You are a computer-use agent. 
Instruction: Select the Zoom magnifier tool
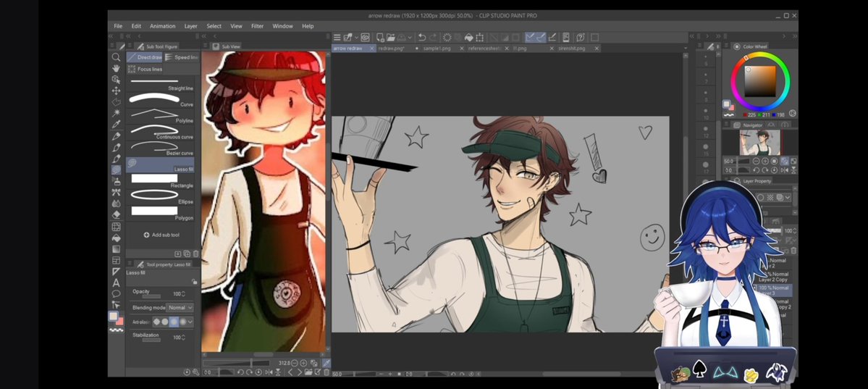tap(116, 57)
